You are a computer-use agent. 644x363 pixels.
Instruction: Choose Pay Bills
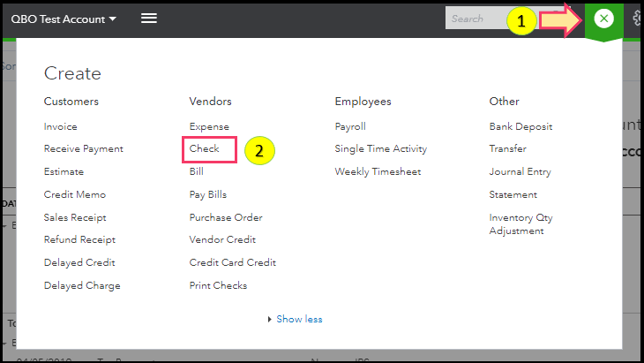click(x=208, y=194)
